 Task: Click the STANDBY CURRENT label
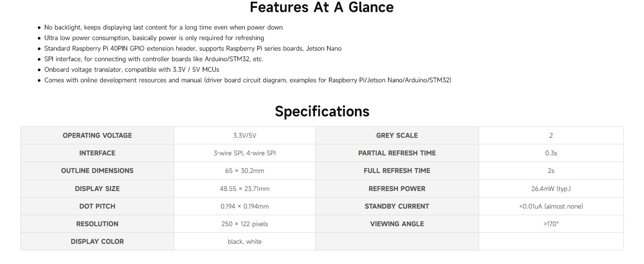[x=397, y=206]
